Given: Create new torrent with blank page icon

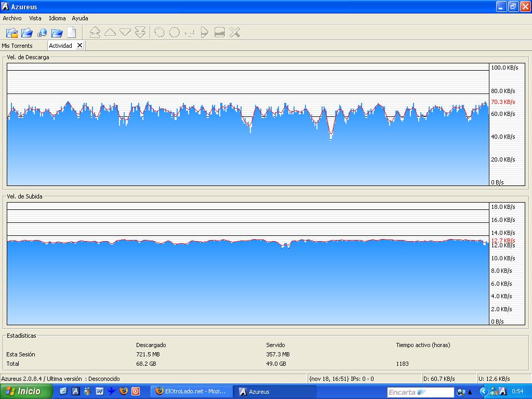Looking at the screenshot, I should 72,33.
